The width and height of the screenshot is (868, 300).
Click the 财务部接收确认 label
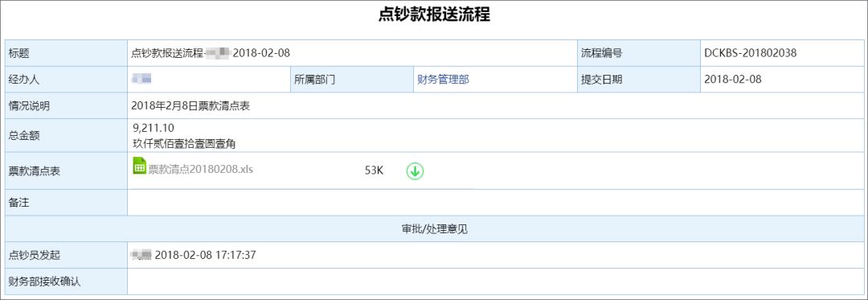[x=45, y=282]
